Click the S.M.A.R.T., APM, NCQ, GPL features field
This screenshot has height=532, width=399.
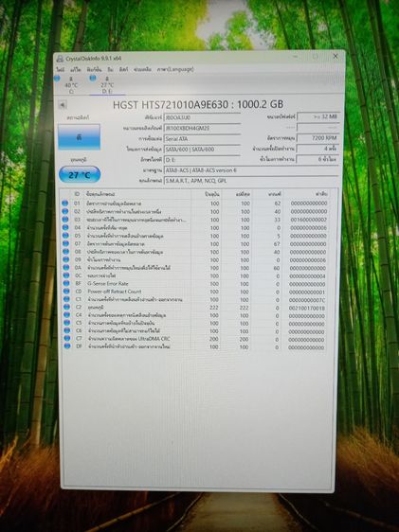pyautogui.click(x=251, y=181)
